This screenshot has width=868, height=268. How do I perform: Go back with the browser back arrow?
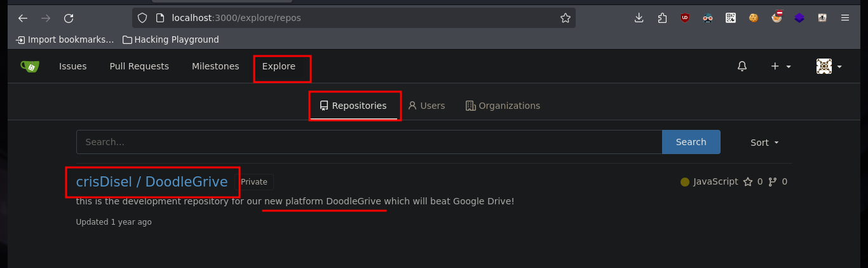pyautogui.click(x=23, y=18)
